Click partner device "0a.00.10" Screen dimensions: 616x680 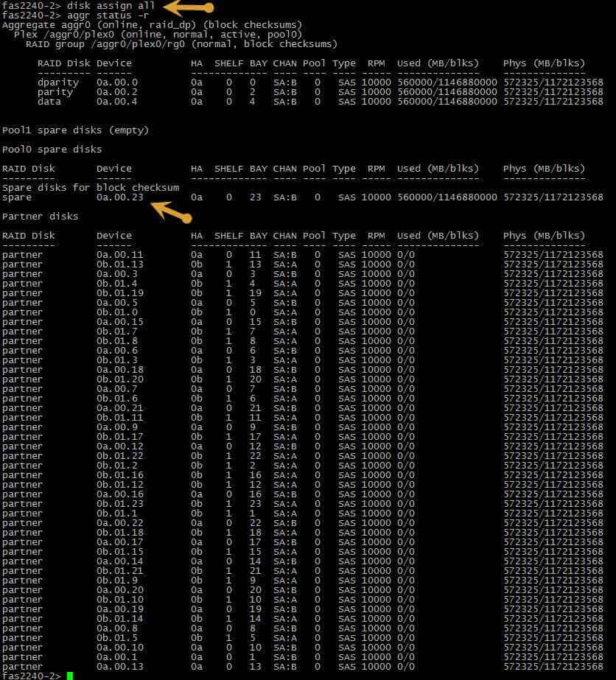click(119, 647)
